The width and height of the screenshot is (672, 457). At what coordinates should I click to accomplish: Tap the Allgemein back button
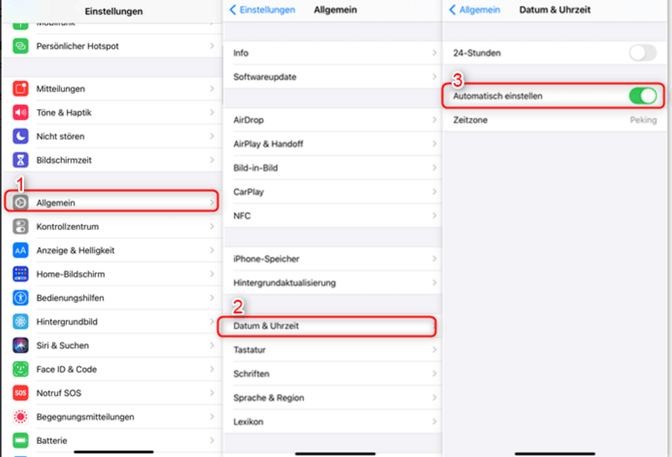tap(474, 10)
